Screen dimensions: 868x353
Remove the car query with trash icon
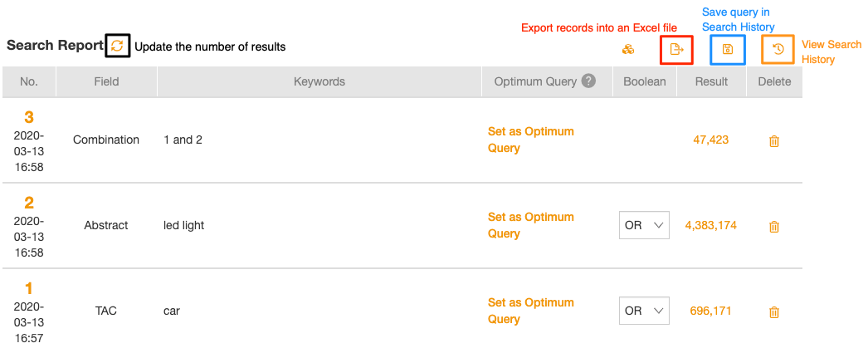point(774,312)
